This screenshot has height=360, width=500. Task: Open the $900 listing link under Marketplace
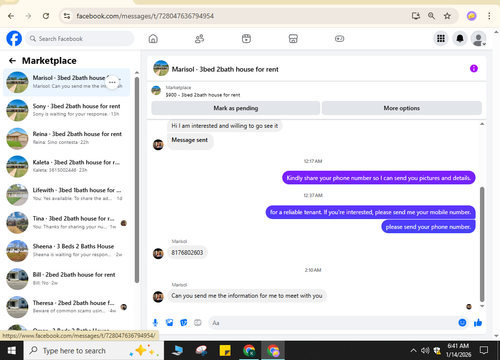[x=203, y=95]
